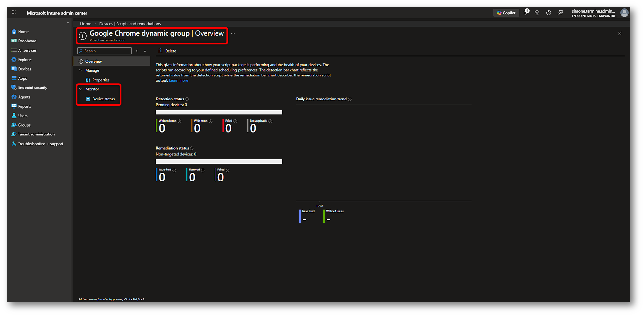Image resolution: width=644 pixels, height=316 pixels.
Task: Clear the blade menu search box
Action: 137,51
